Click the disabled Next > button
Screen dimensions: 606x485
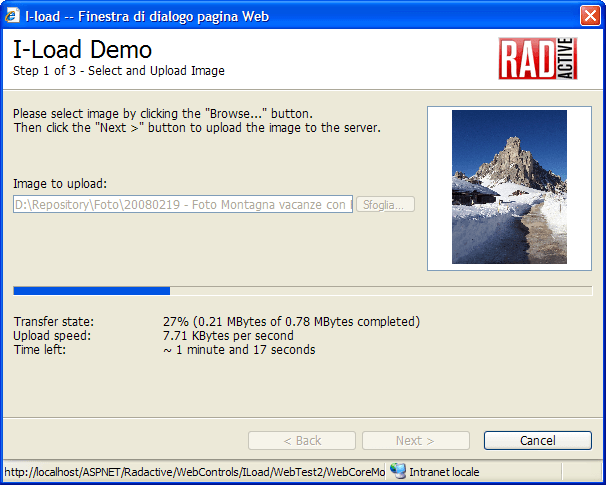point(416,440)
